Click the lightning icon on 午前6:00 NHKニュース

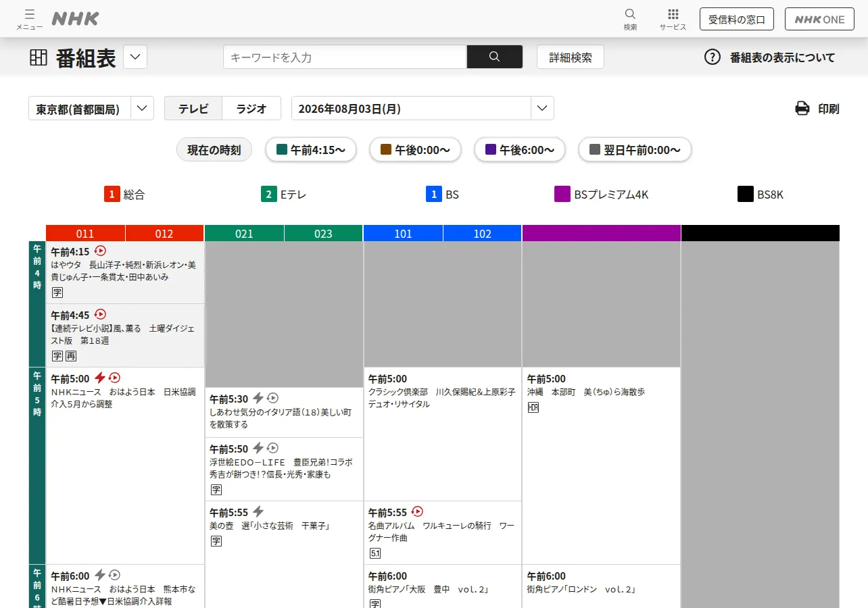coord(100,575)
